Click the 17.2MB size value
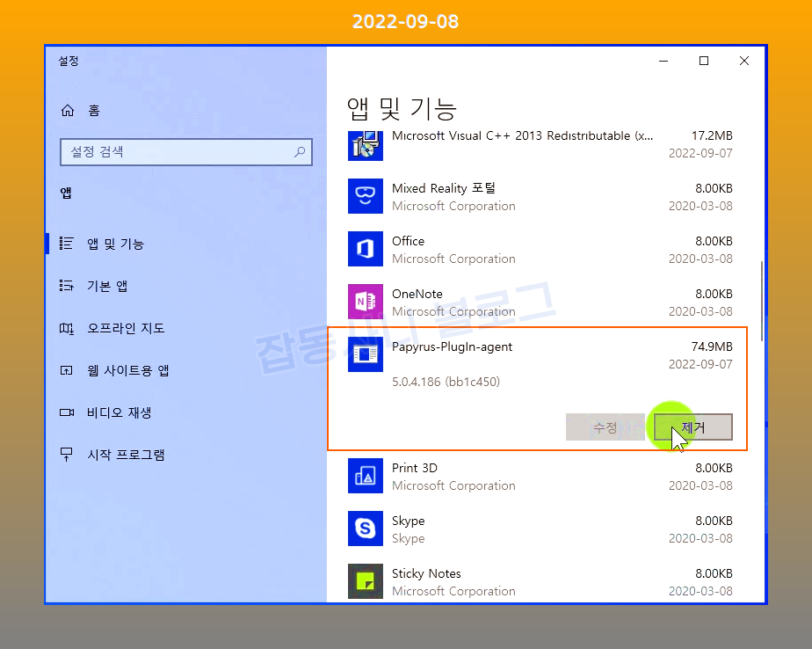This screenshot has width=812, height=649. [712, 135]
